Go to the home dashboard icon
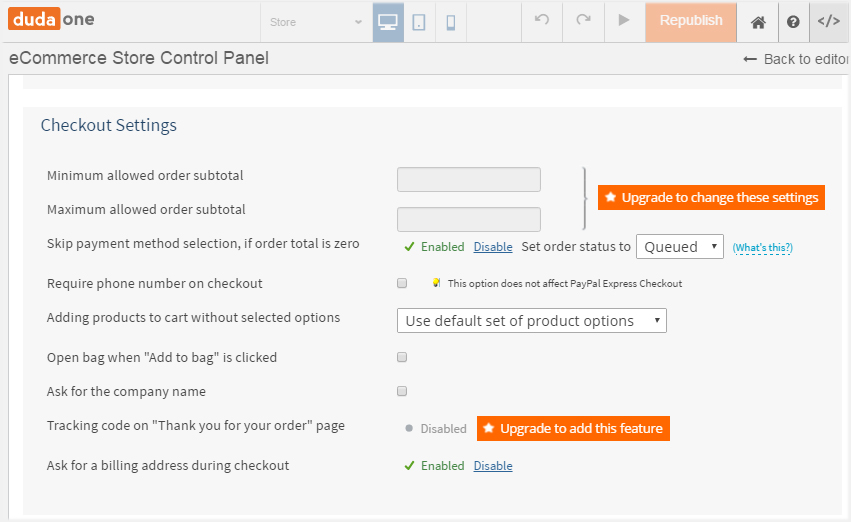The width and height of the screenshot is (851, 522). pyautogui.click(x=758, y=22)
